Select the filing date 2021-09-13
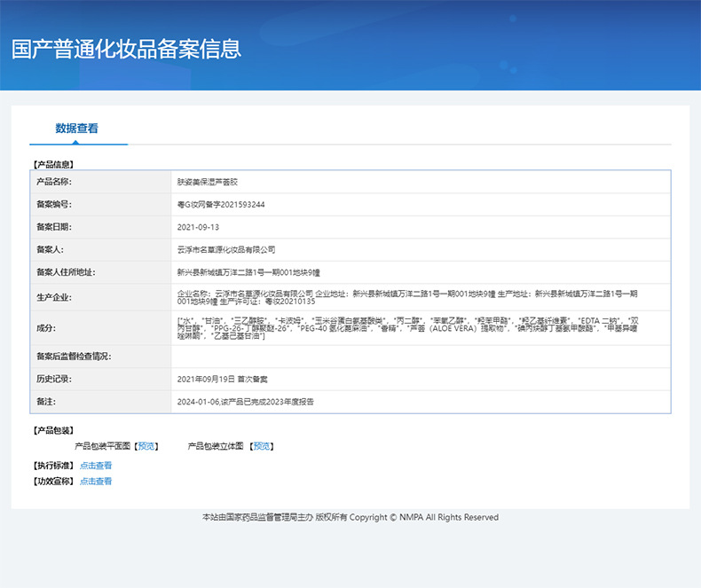Viewport: 701px width, 588px height. coord(198,227)
